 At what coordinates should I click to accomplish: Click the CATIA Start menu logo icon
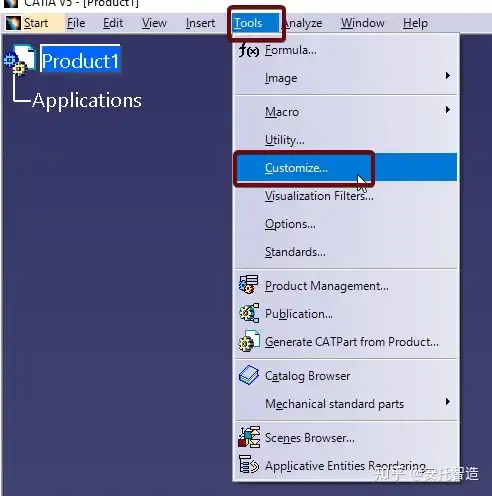point(13,23)
